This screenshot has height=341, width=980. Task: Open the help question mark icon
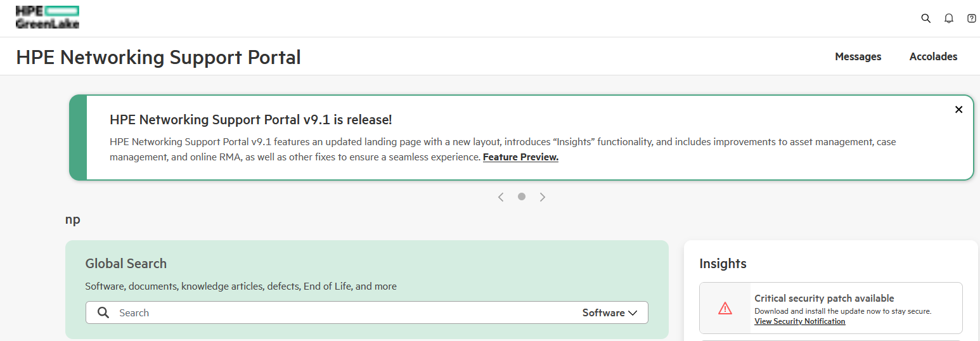pyautogui.click(x=971, y=18)
